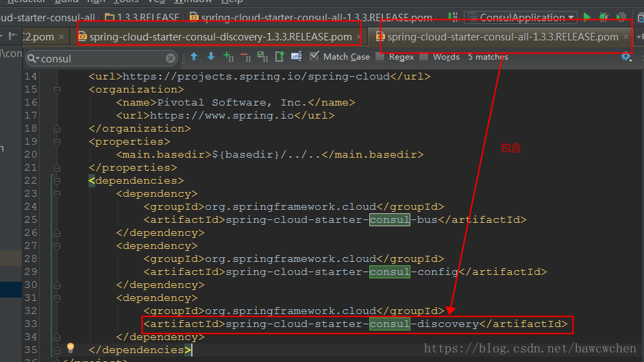The width and height of the screenshot is (644, 362).
Task: Add selection for next occurrence icon
Action: click(228, 57)
